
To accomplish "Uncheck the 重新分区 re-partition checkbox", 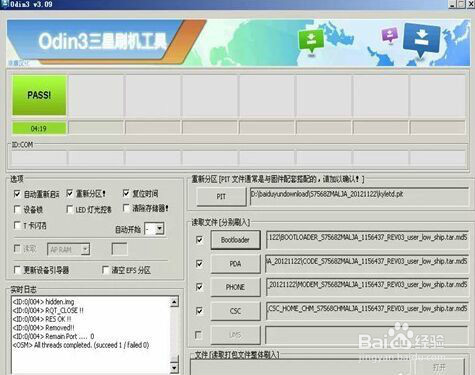I will [70, 193].
